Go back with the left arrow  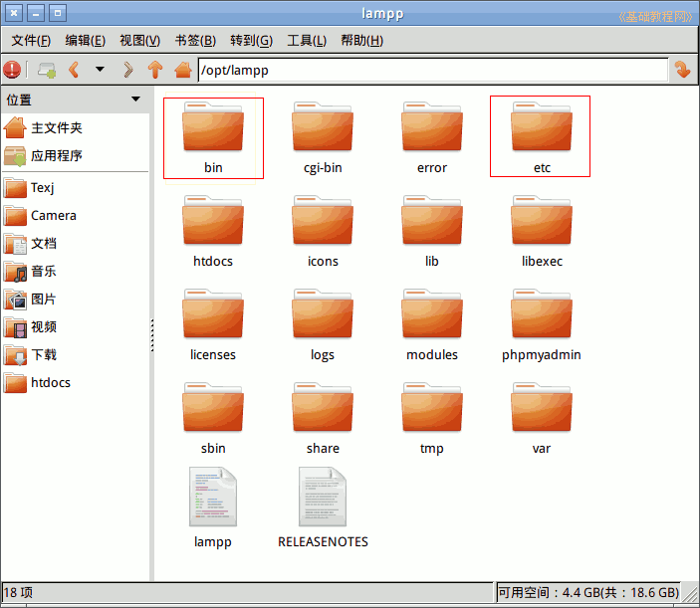click(x=74, y=70)
